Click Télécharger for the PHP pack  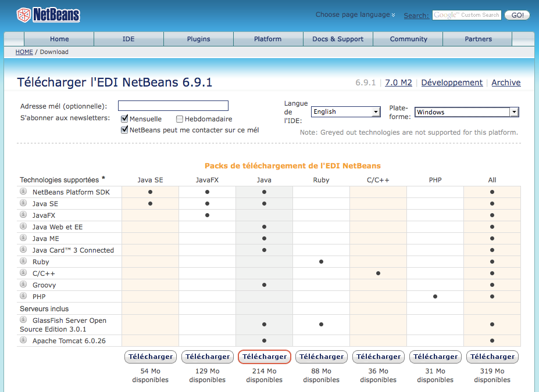click(x=436, y=357)
